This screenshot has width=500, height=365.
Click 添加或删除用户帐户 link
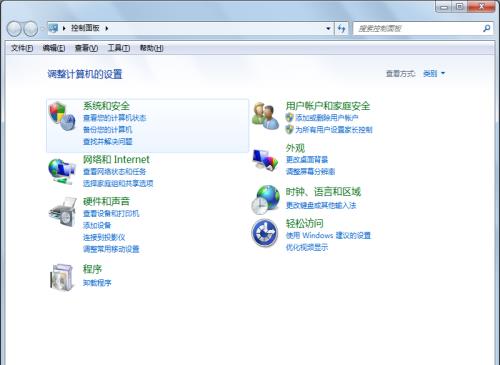tap(327, 118)
